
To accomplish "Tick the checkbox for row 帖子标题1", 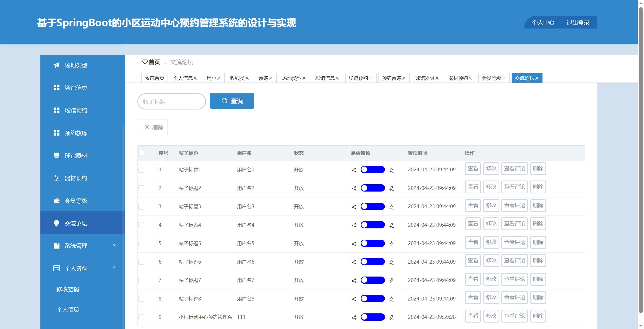I will [x=141, y=170].
